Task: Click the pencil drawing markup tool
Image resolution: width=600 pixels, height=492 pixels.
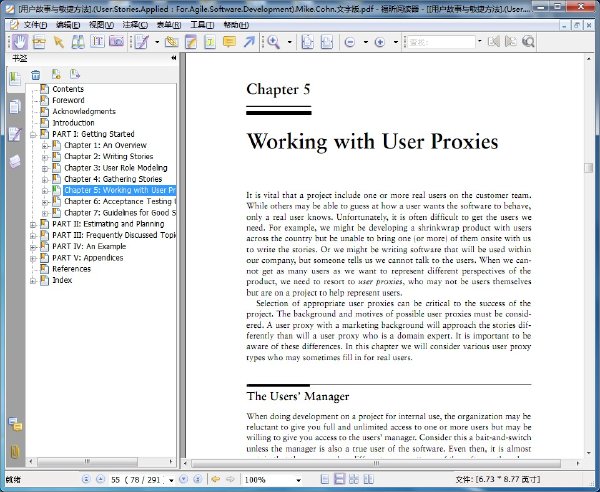Action: click(141, 42)
